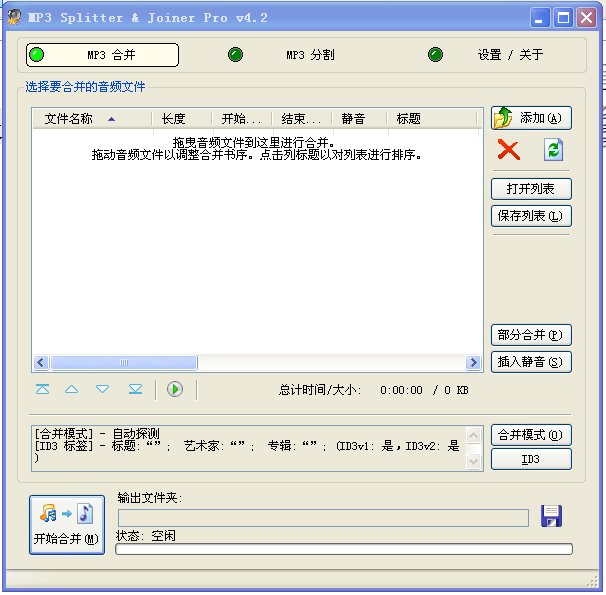Click the merge info box scroll up arrow
This screenshot has width=606, height=595.
point(473,436)
